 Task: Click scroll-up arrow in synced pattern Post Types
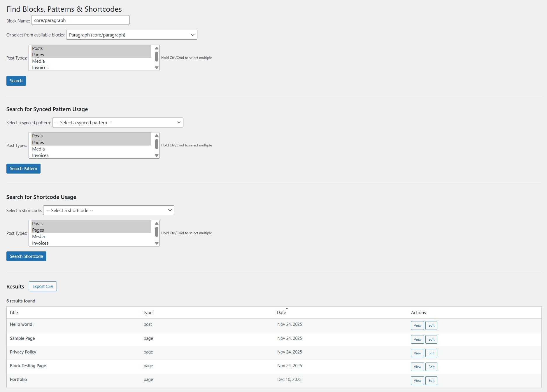click(x=157, y=136)
